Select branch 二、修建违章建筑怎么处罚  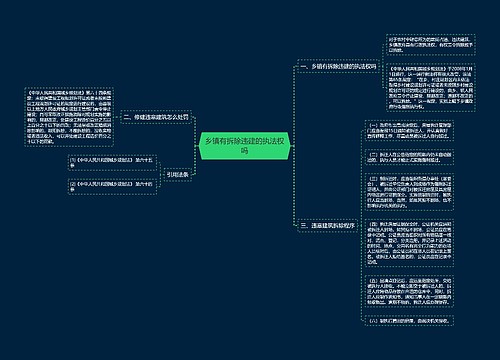(x=156, y=117)
